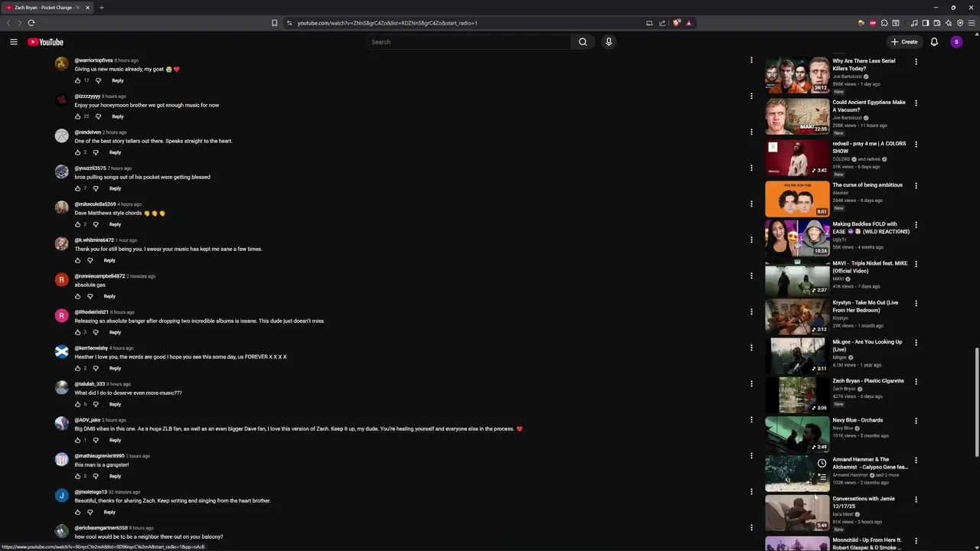
Task: Open options for 'Could Ancient Egyptians Make A Vacuum' video
Action: (x=916, y=103)
